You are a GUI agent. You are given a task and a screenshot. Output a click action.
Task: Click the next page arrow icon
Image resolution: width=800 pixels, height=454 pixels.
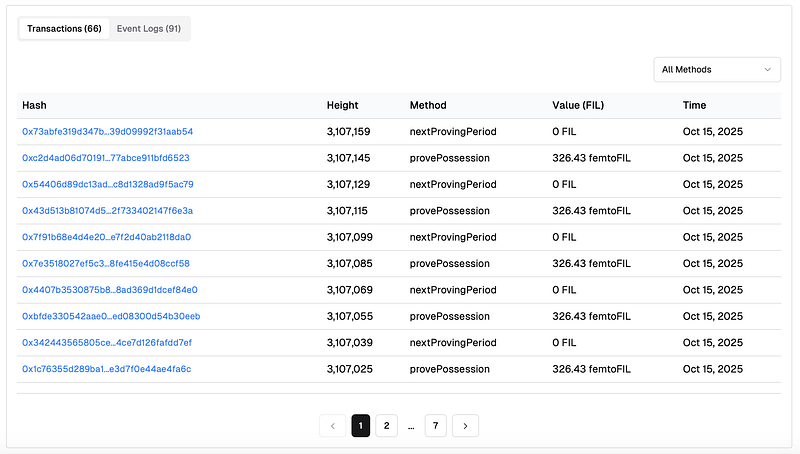pyautogui.click(x=464, y=426)
